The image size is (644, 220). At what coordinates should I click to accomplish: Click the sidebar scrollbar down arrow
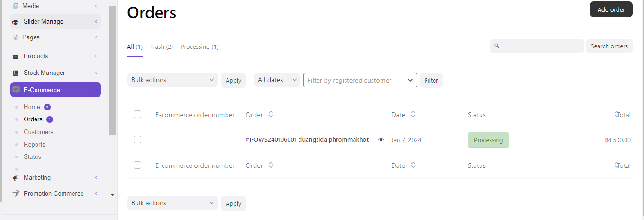click(113, 194)
